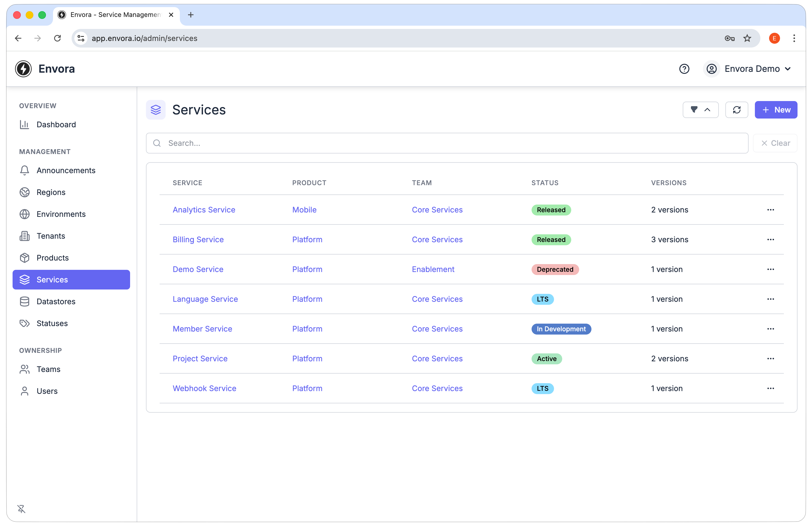Click the Deprecated status badge
812x526 pixels.
(x=555, y=269)
